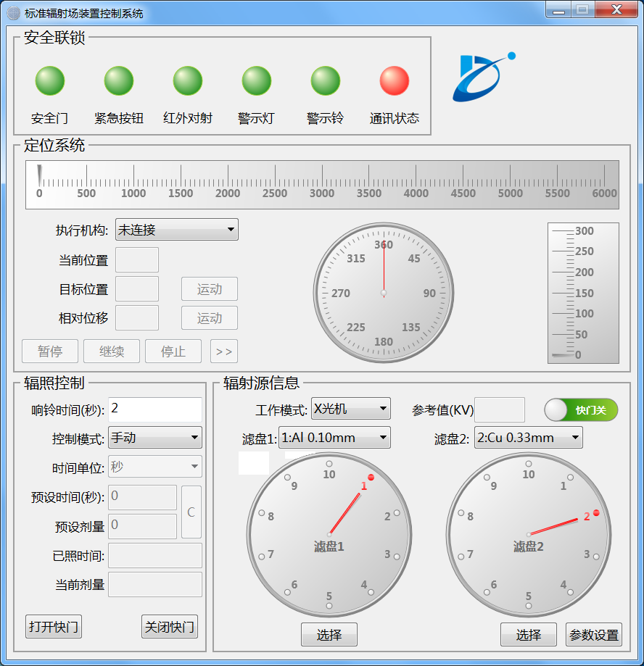
Task: Open the 控制模式 dropdown showing 手动
Action: coord(155,438)
